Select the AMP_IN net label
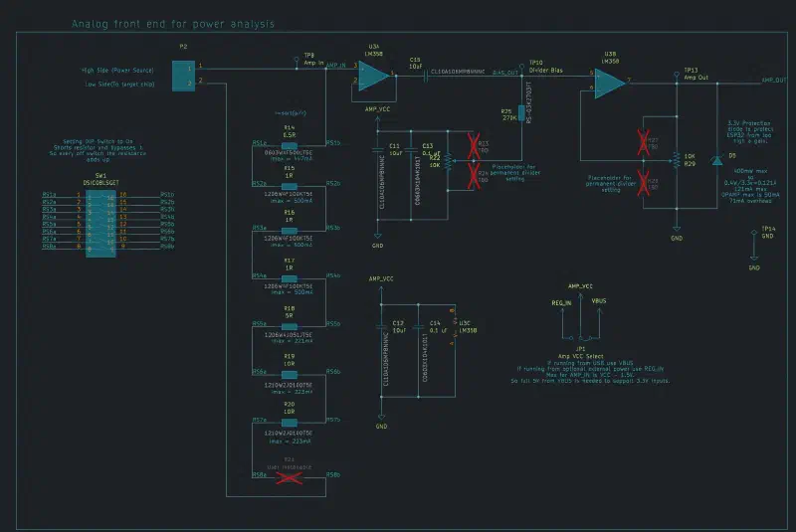 coord(336,66)
